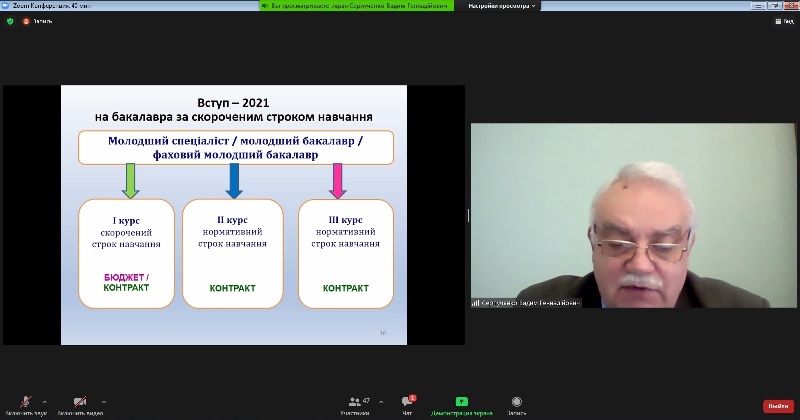800x420 pixels.
Task: Turn on the camera video
Action: click(x=80, y=405)
